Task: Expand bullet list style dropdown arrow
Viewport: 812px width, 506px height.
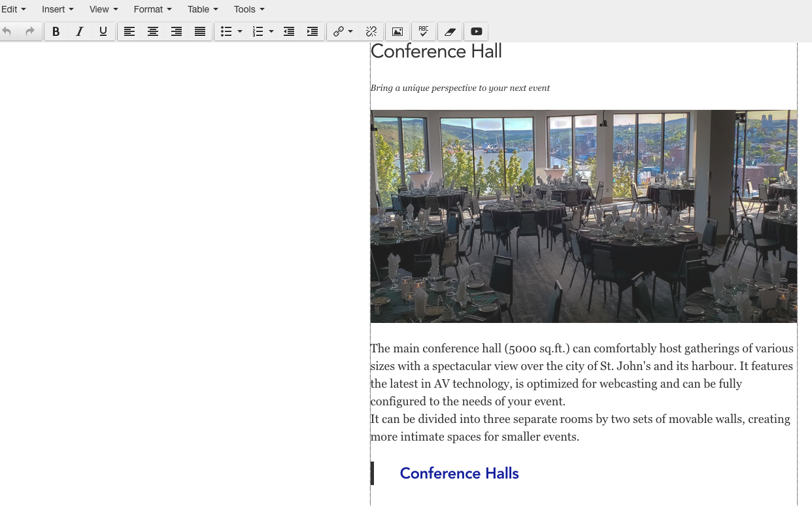Action: point(240,31)
